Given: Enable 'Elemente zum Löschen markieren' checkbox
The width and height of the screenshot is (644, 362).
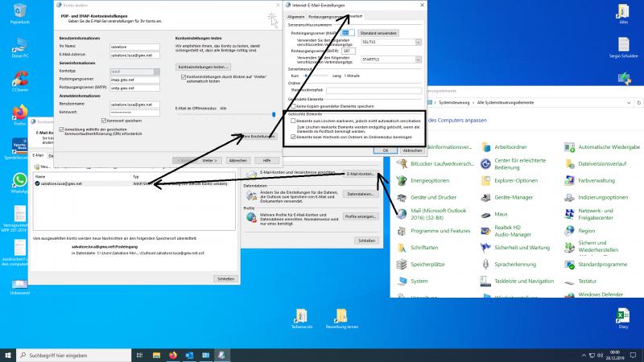Looking at the screenshot, I should pos(292,120).
